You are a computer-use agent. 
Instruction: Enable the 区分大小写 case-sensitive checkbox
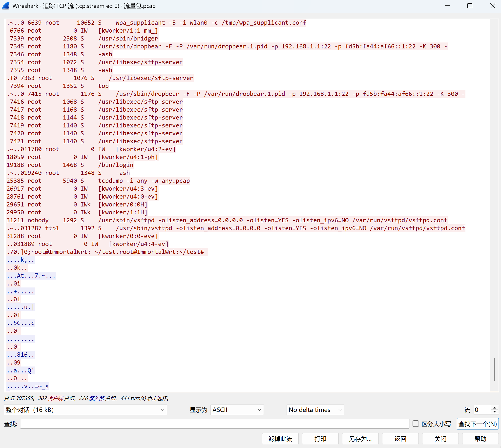pos(416,424)
